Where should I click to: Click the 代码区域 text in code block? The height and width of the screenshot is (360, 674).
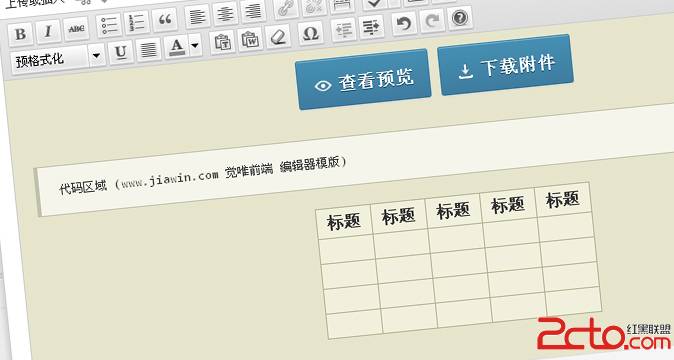click(x=83, y=187)
